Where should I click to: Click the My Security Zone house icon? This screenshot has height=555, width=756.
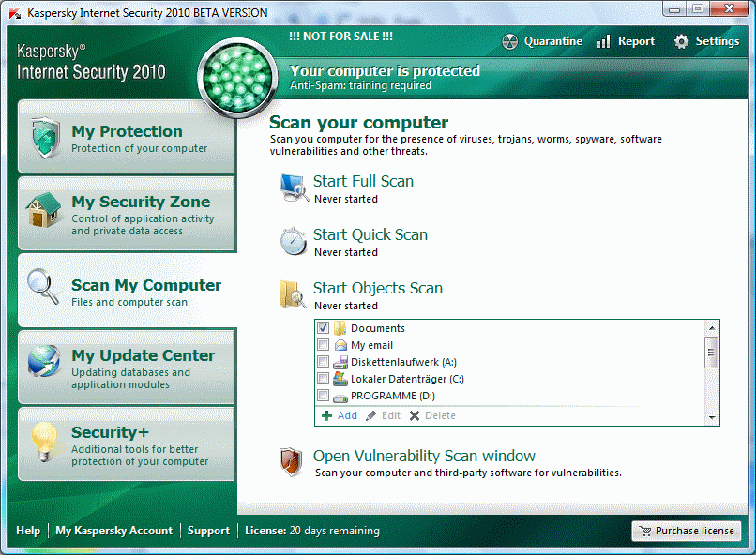(x=44, y=210)
